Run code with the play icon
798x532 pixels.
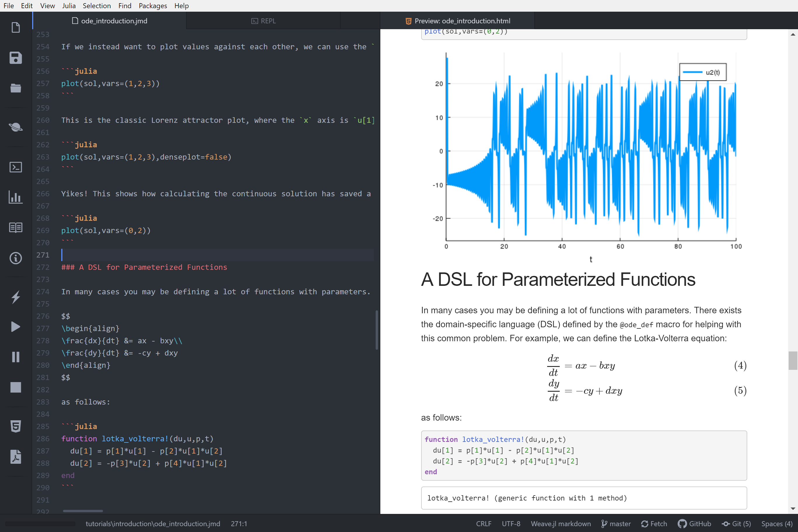point(16,327)
